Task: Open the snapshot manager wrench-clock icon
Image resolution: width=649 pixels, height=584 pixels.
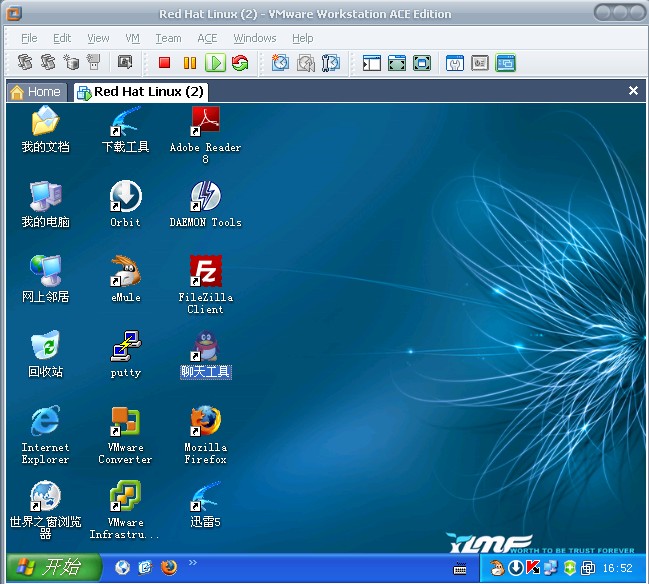Action: pyautogui.click(x=330, y=63)
